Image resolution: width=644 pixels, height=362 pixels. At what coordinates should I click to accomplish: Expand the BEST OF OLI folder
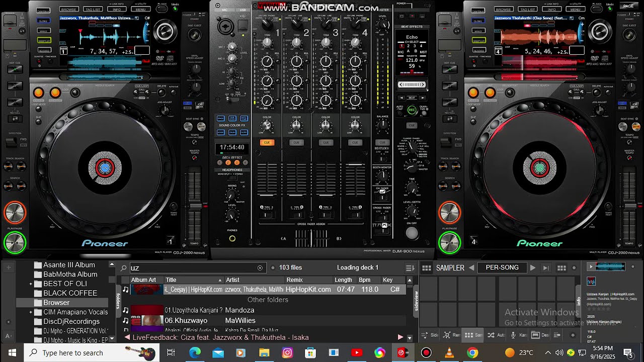31,284
